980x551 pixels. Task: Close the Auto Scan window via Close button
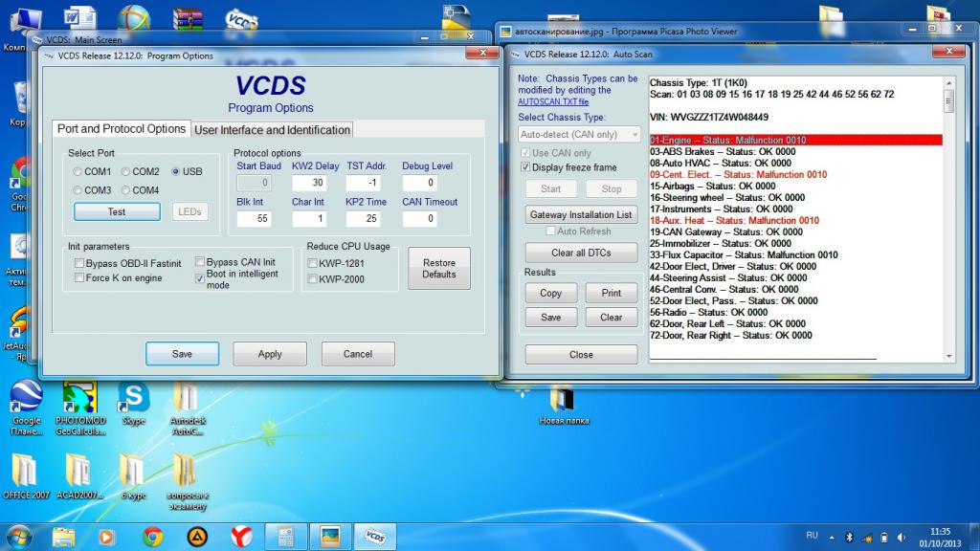pos(581,354)
